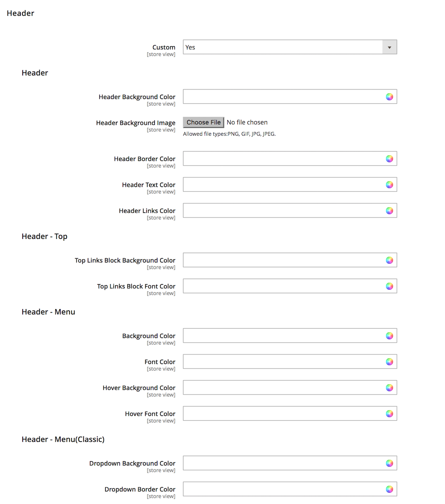Viewport: 445px width, 504px height.
Task: Open the Custom dropdown set to Yes
Action: click(290, 47)
